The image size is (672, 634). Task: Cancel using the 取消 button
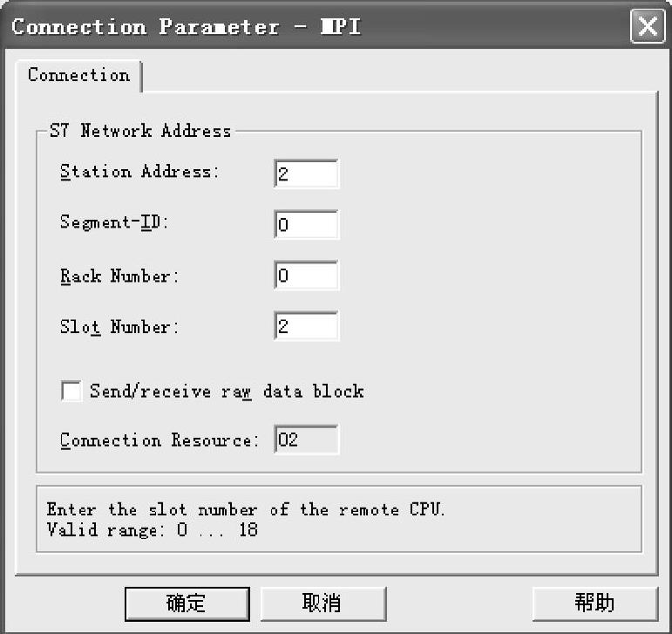pos(322,603)
